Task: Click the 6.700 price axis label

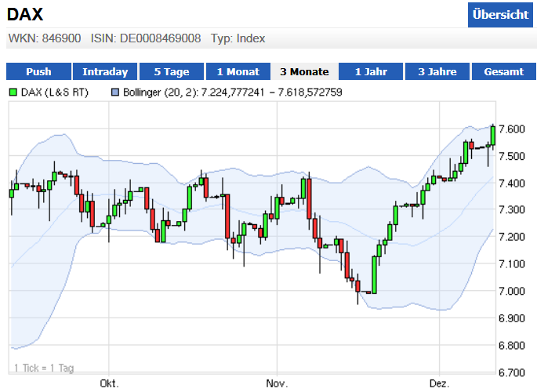Action: pyautogui.click(x=512, y=372)
